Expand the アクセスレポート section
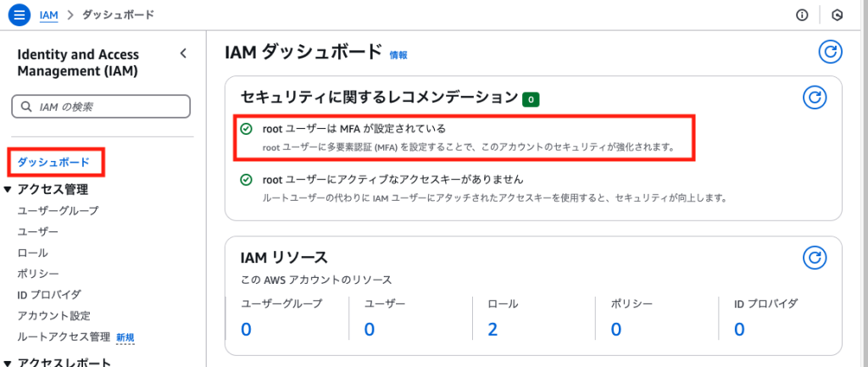Screen dimensions: 868x367 click(x=7, y=363)
